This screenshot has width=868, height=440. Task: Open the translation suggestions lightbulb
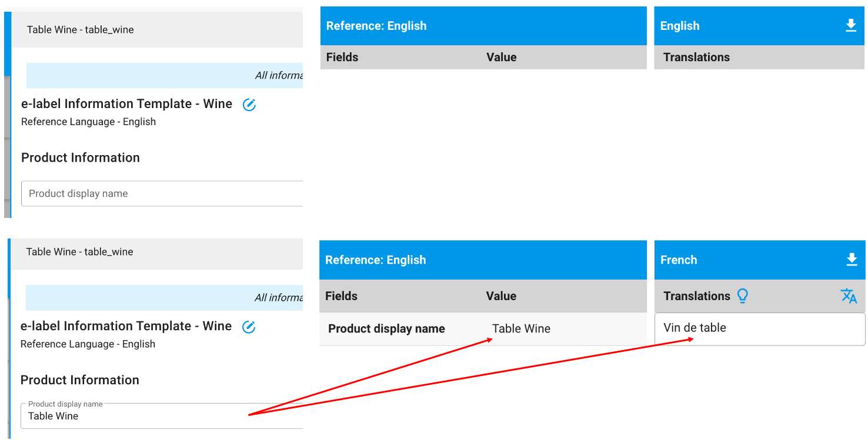coord(742,296)
